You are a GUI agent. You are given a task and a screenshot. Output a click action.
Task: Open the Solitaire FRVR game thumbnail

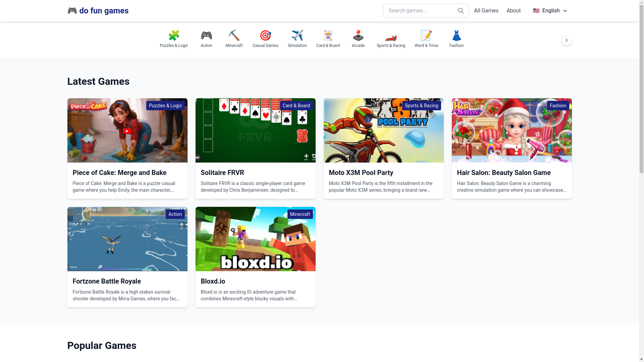point(256,130)
